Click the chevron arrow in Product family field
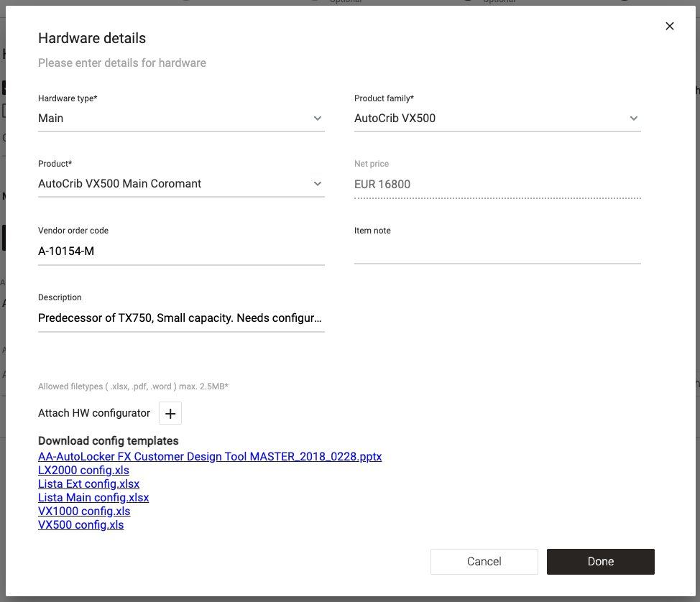The image size is (700, 602). click(634, 119)
